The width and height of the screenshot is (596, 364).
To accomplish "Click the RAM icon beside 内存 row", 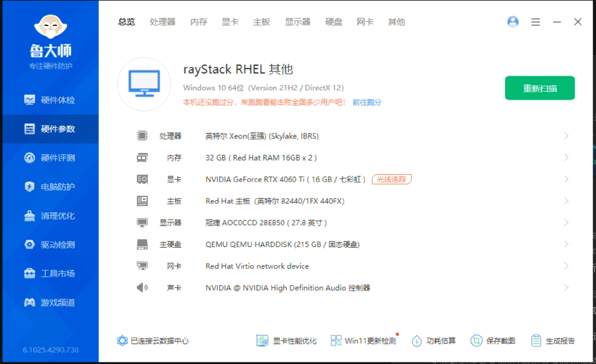I will (142, 158).
